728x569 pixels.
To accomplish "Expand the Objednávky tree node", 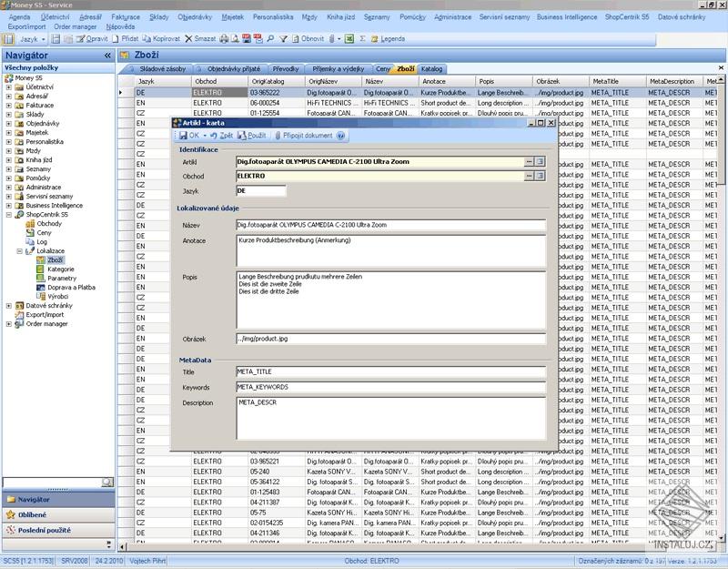I will (8, 124).
